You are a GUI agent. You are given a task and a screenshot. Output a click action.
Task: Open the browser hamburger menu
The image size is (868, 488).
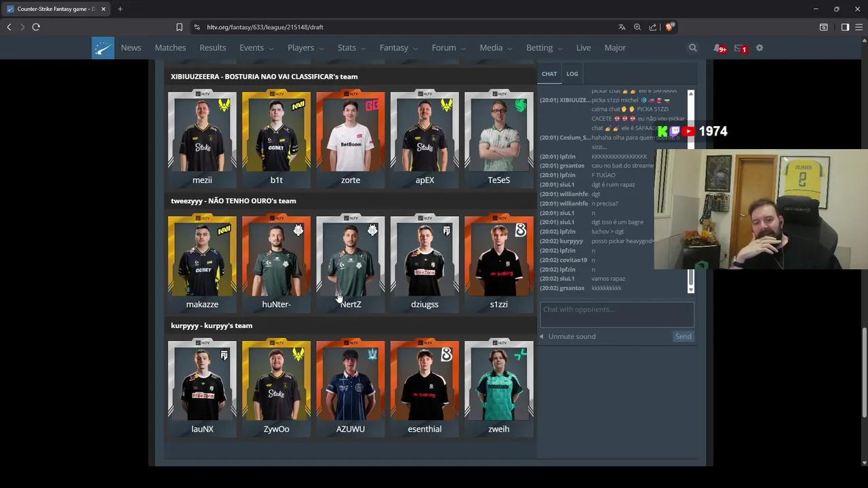tap(859, 27)
